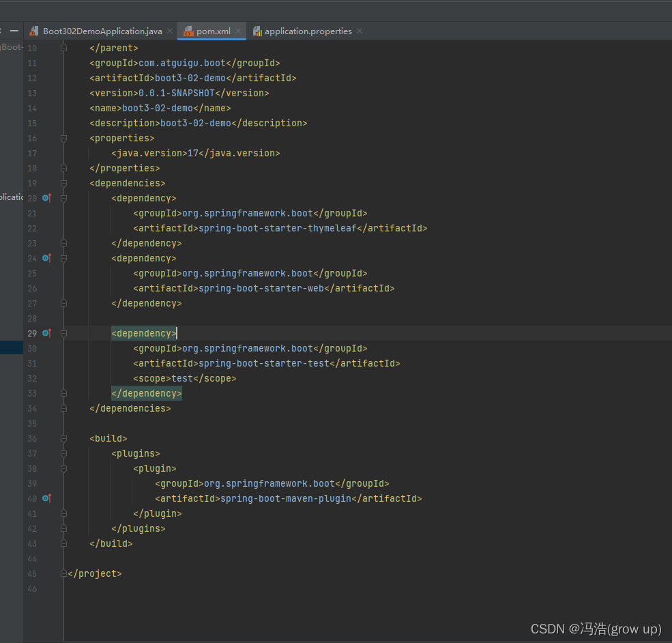Click the closing build tag on line 43
The height and width of the screenshot is (643, 672).
[x=111, y=543]
